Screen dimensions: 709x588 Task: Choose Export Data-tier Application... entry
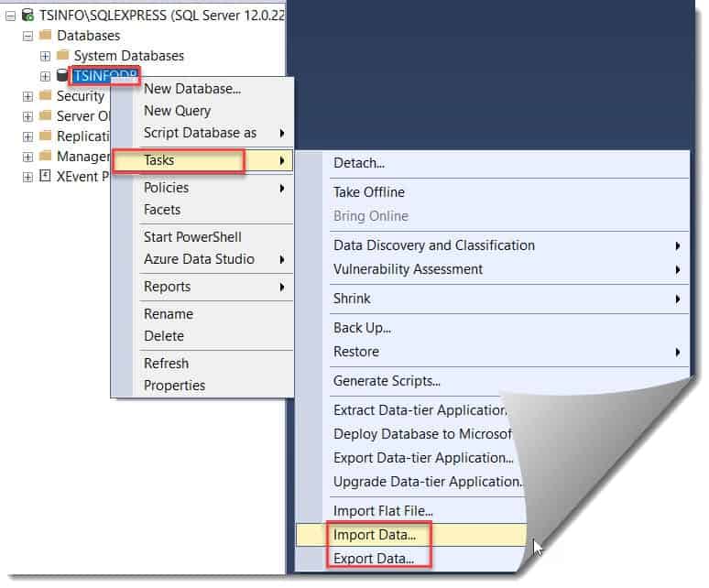pyautogui.click(x=423, y=458)
